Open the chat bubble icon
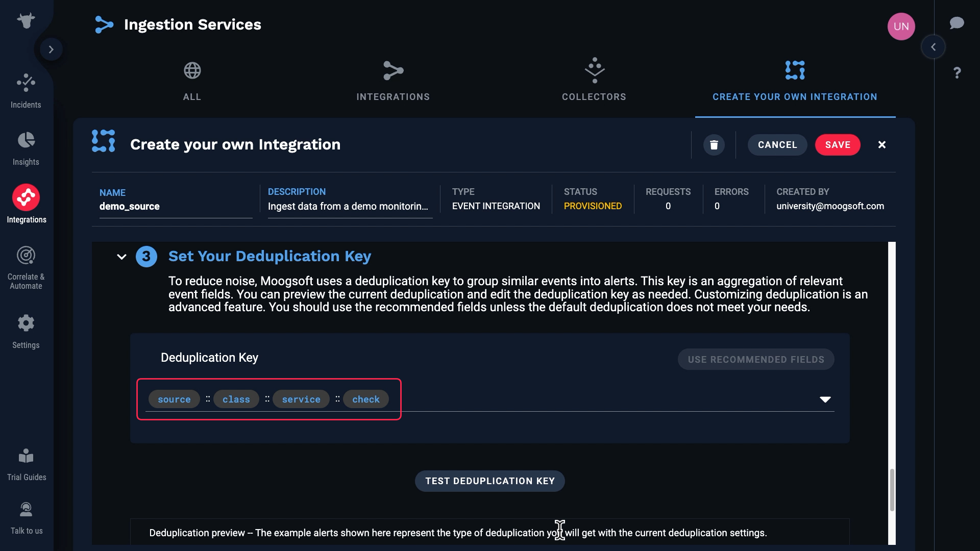Screen dimensions: 980x551 (957, 23)
